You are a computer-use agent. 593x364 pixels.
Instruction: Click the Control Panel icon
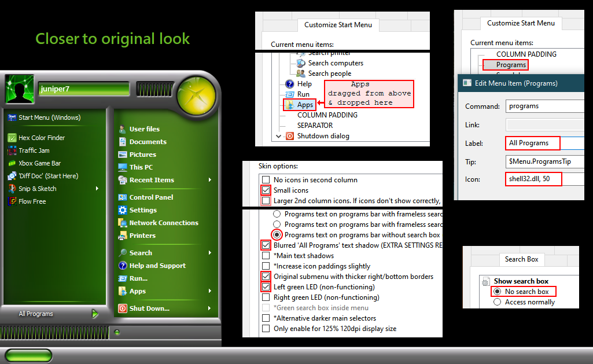pos(123,197)
